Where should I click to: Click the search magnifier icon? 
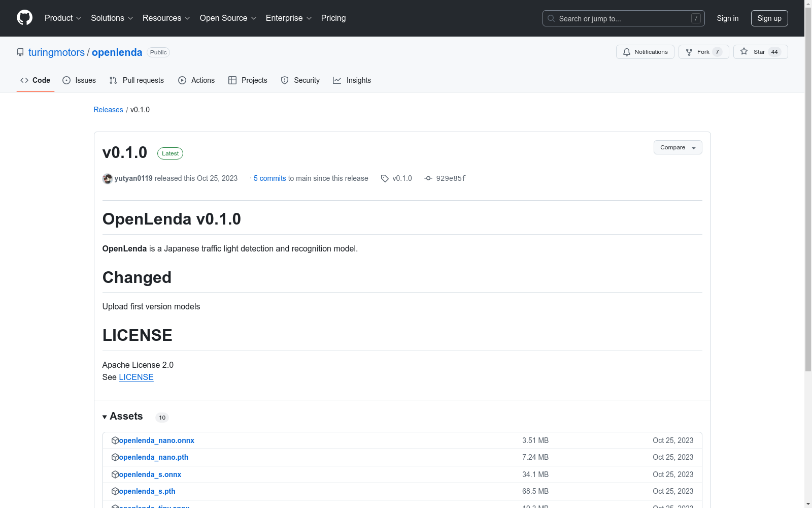551,18
